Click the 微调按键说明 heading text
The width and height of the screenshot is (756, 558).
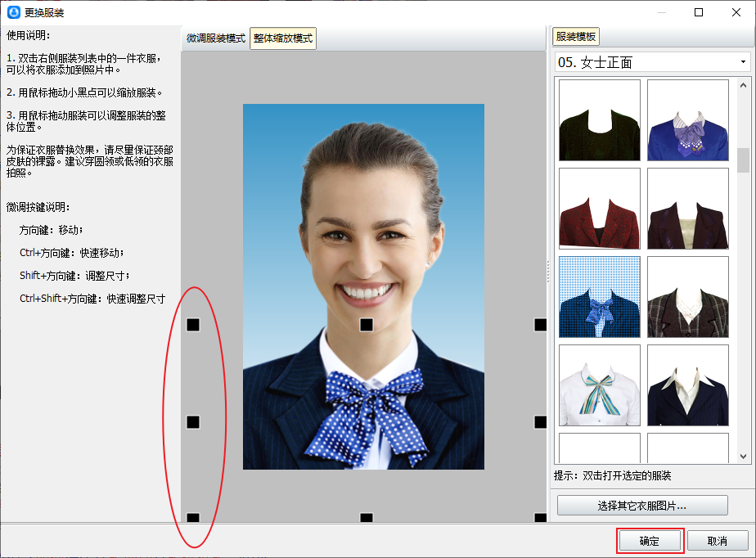pos(38,207)
